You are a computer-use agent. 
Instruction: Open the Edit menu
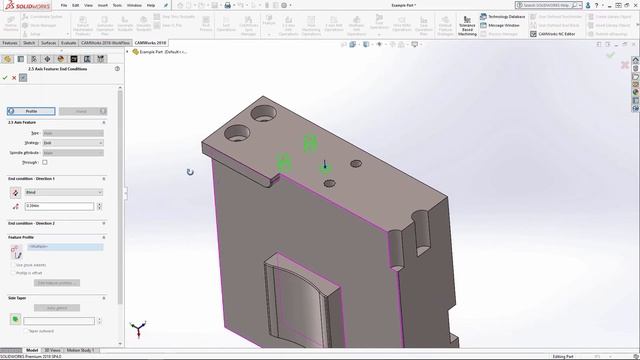pyautogui.click(x=76, y=5)
